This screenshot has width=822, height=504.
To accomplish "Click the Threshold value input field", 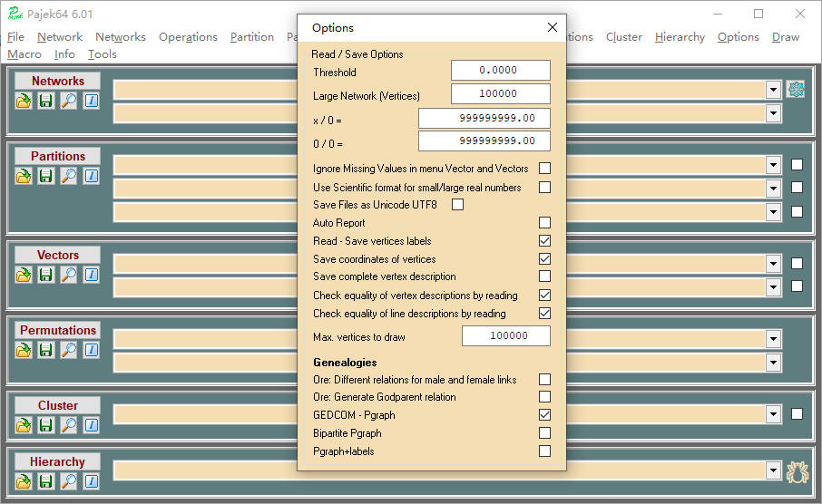I will [x=501, y=71].
